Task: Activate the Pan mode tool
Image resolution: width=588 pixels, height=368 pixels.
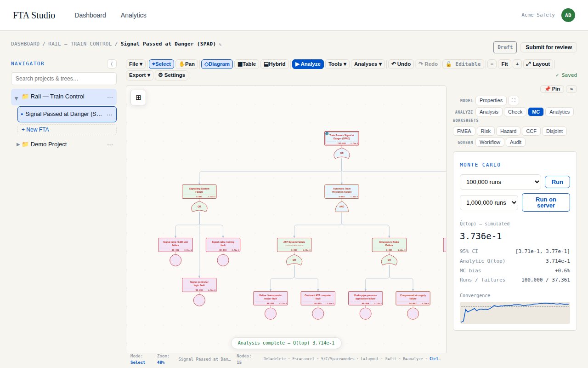Action: pos(187,64)
